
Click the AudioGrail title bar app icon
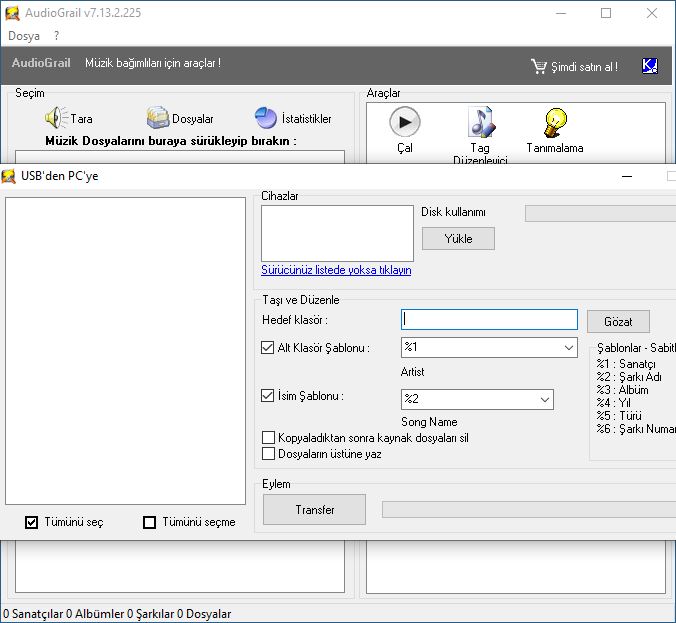[12, 13]
